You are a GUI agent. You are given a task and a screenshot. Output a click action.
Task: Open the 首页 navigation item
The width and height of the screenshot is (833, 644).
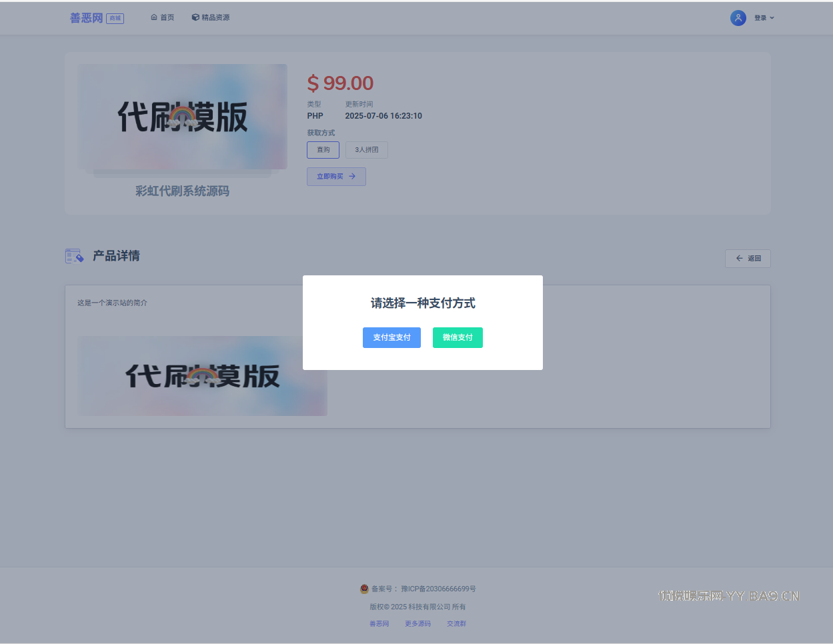[x=167, y=17]
